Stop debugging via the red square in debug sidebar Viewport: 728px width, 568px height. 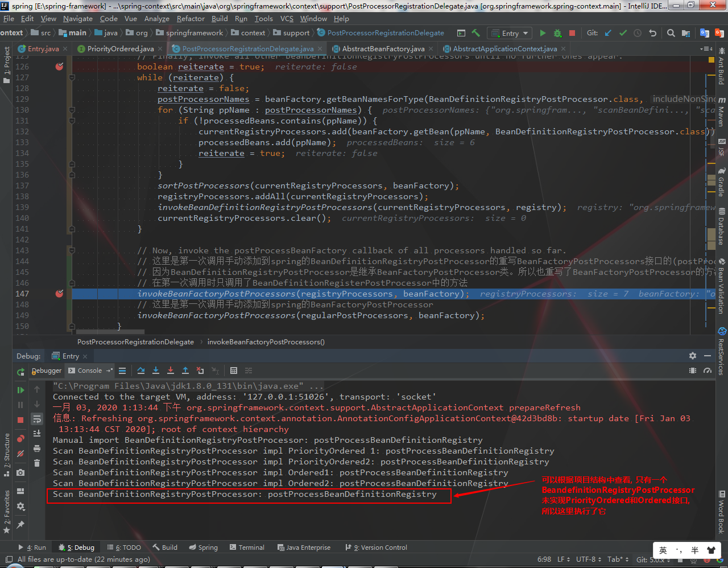(x=20, y=419)
